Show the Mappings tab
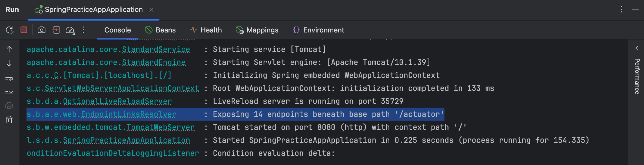 (257, 30)
